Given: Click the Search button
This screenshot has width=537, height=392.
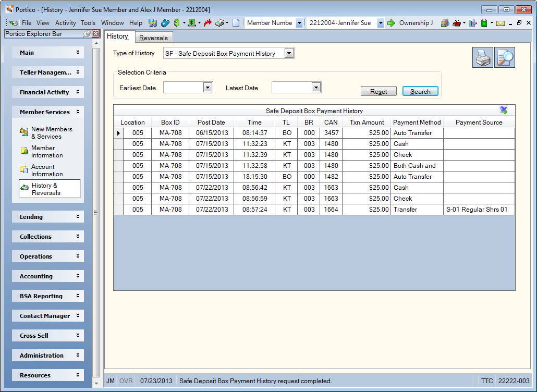Looking at the screenshot, I should [420, 91].
